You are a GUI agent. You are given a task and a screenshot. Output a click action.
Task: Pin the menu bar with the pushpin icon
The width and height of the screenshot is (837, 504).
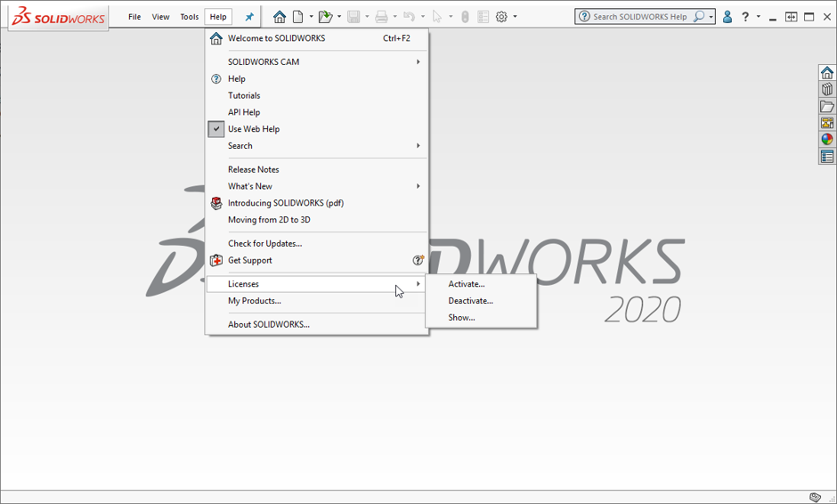[249, 17]
